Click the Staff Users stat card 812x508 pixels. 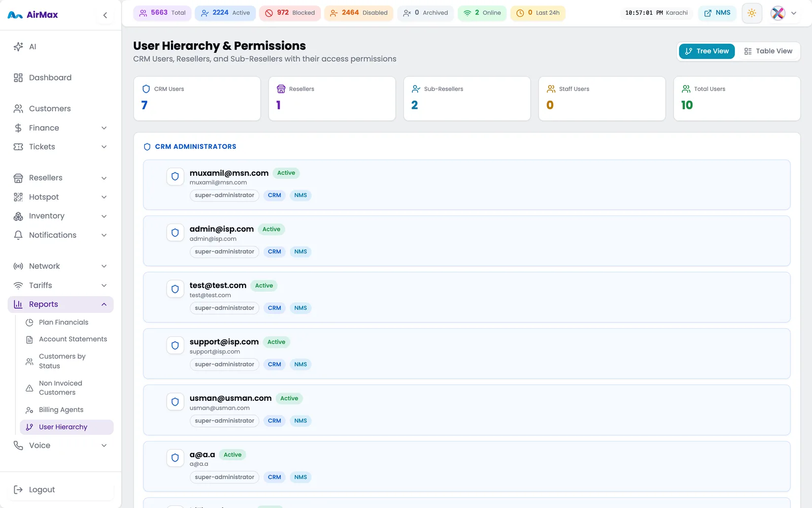click(x=602, y=99)
